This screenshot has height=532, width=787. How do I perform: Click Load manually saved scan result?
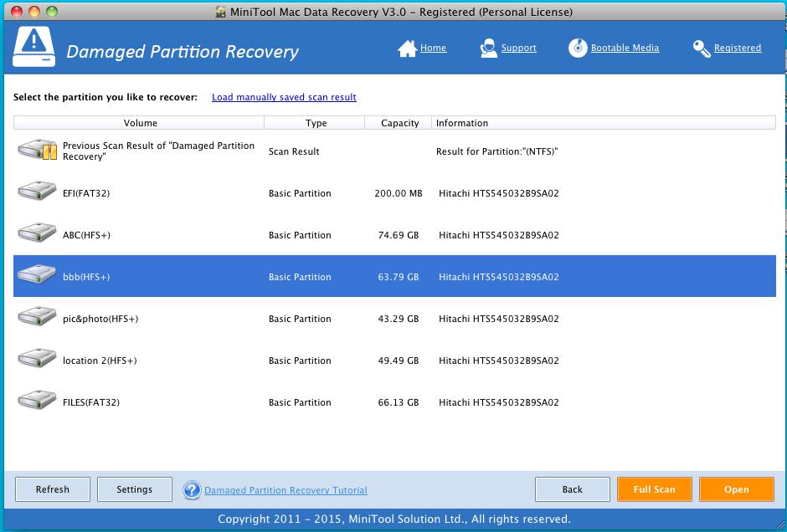click(284, 97)
